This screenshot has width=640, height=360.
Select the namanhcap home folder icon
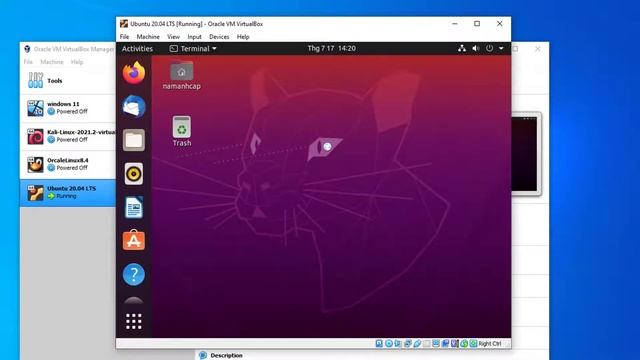click(x=182, y=76)
